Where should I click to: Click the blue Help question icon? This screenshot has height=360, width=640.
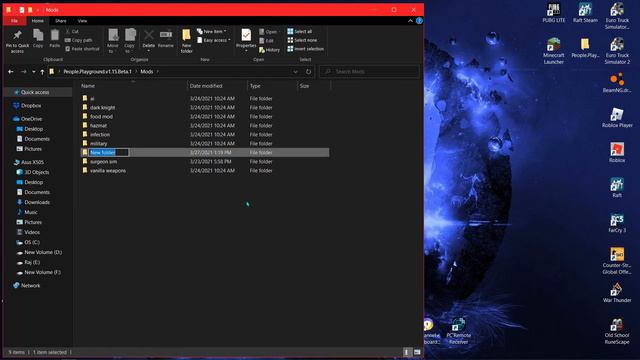(419, 20)
